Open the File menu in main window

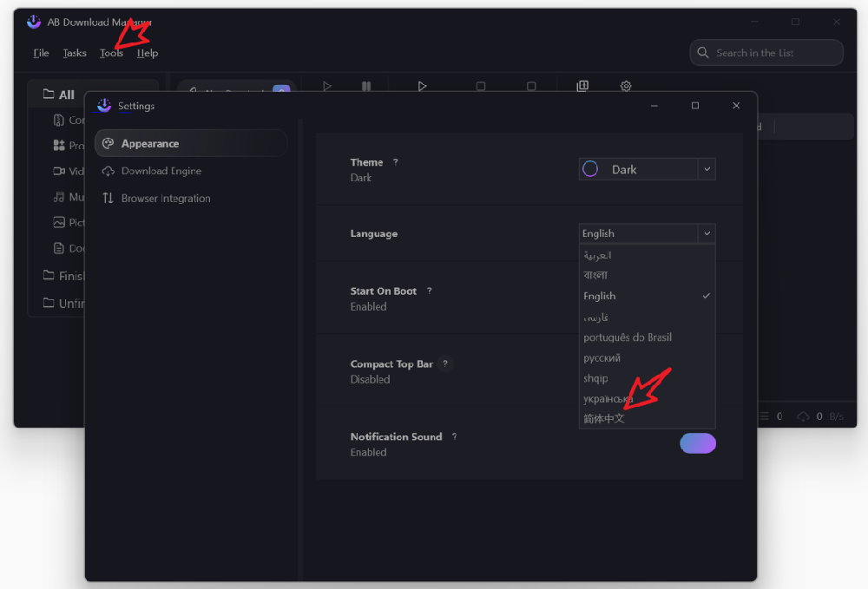[41, 53]
